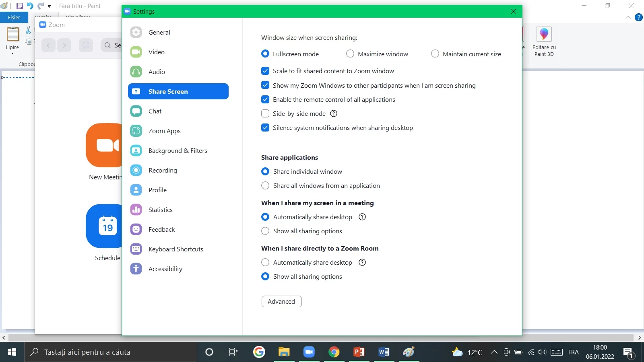Open Video settings section
Screen dimensions: 644x362
[x=178, y=52]
